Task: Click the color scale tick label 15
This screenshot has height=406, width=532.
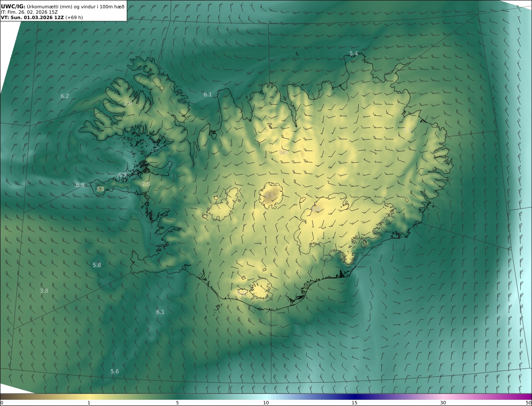Action: pyautogui.click(x=355, y=403)
